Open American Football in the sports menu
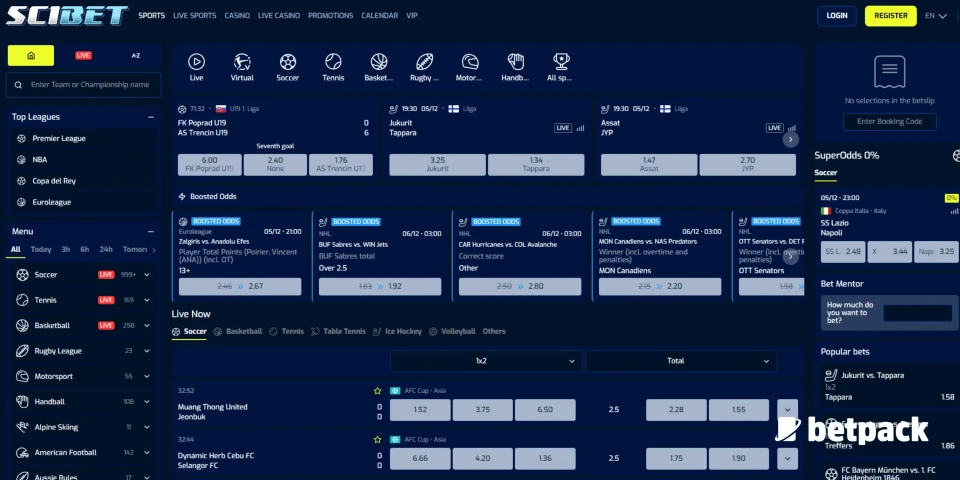This screenshot has height=480, width=960. [x=66, y=453]
